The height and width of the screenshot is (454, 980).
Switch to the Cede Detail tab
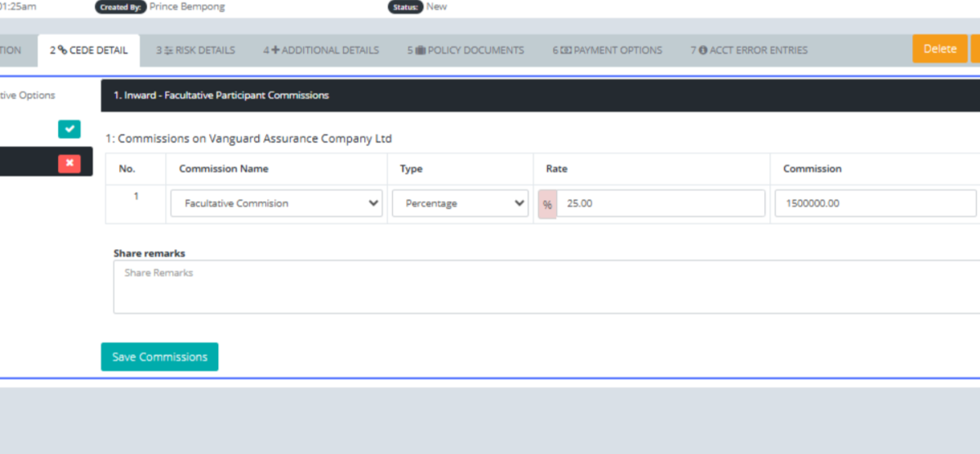[x=88, y=51]
